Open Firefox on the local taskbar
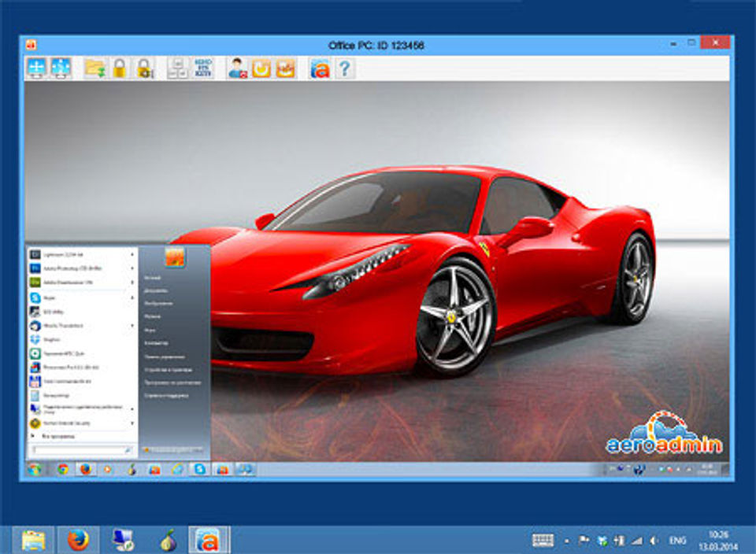Viewport: 756px width, 554px height. point(78,540)
